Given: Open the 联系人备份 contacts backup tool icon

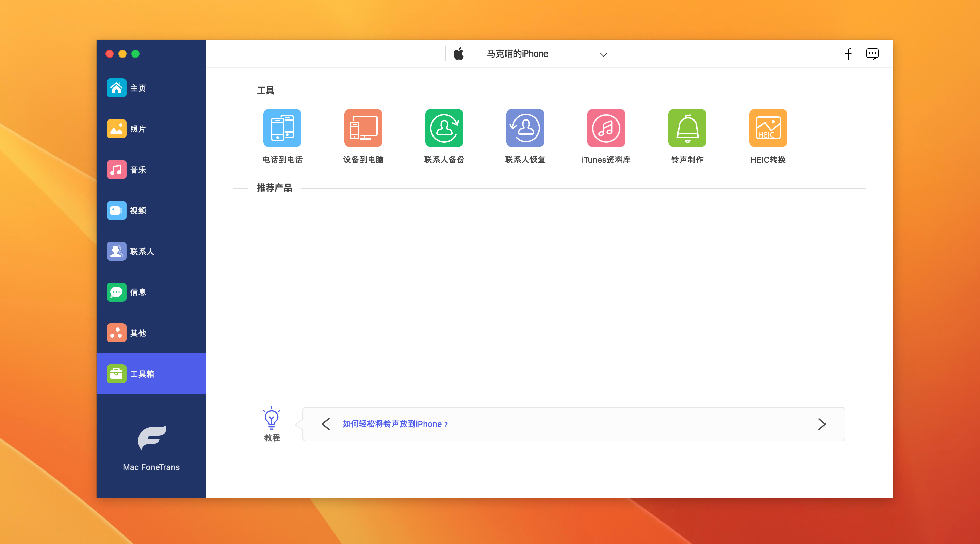Looking at the screenshot, I should (x=444, y=128).
